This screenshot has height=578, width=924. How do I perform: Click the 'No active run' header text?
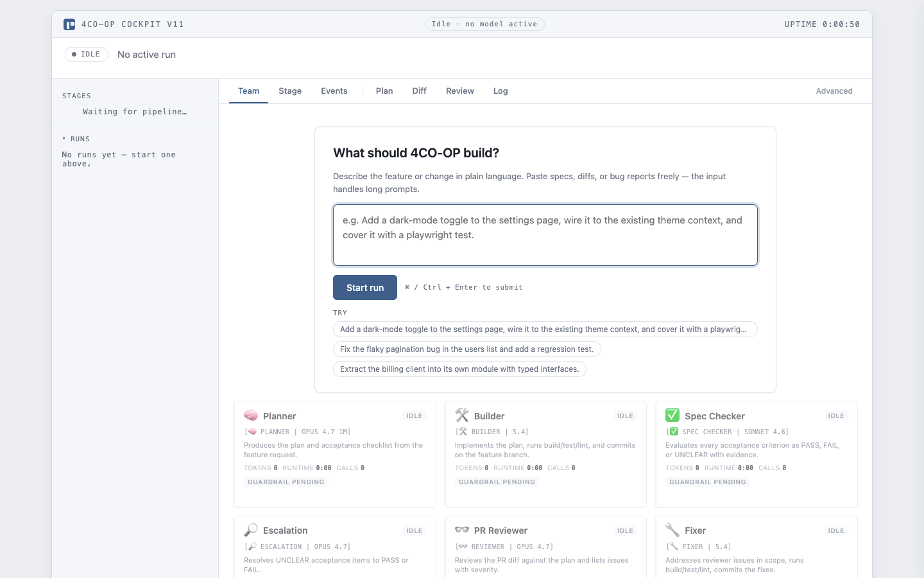(146, 55)
